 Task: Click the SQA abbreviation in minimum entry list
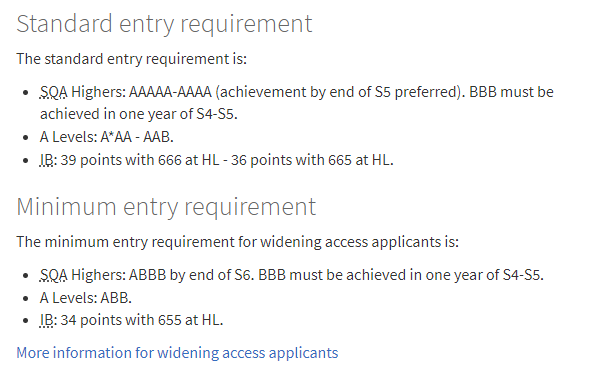pyautogui.click(x=53, y=275)
